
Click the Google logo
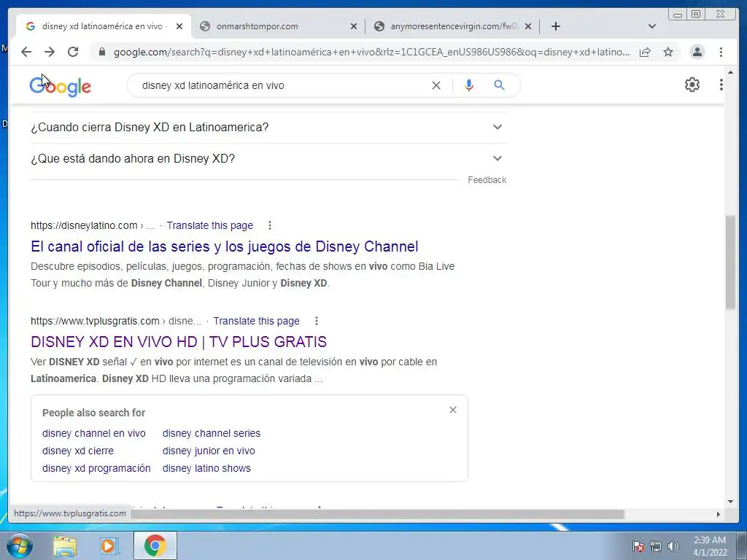[x=60, y=86]
